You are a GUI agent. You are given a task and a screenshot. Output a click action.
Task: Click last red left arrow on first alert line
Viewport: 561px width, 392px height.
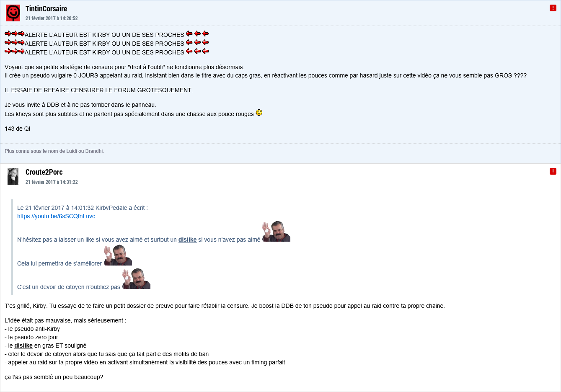(x=205, y=34)
